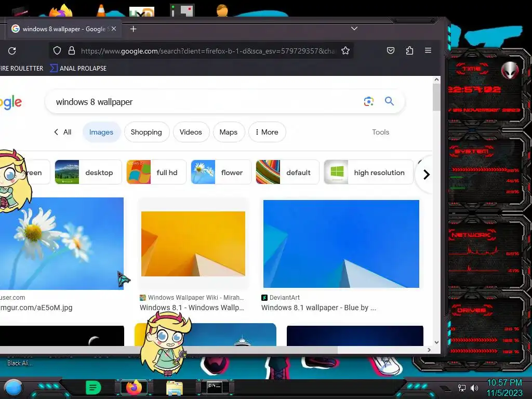Click the vertical scrollbar down arrow
The width and height of the screenshot is (532, 399).
436,342
